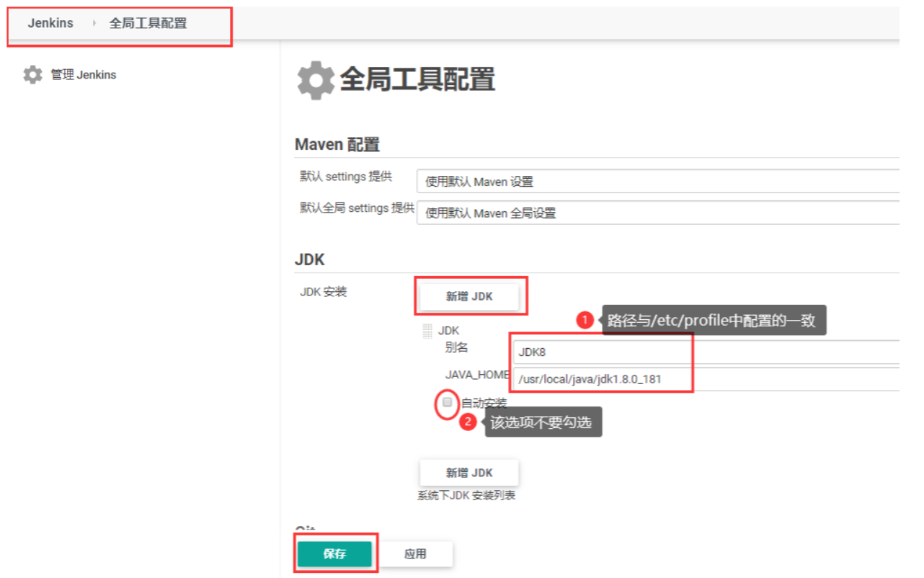Toggle the 自动安装 checkbox
This screenshot has height=578, width=924.
tap(448, 402)
